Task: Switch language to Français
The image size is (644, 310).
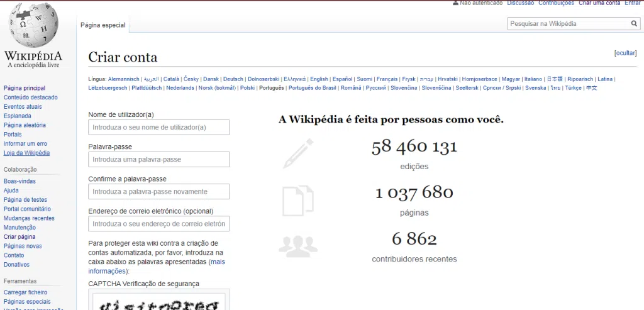Action: point(387,79)
